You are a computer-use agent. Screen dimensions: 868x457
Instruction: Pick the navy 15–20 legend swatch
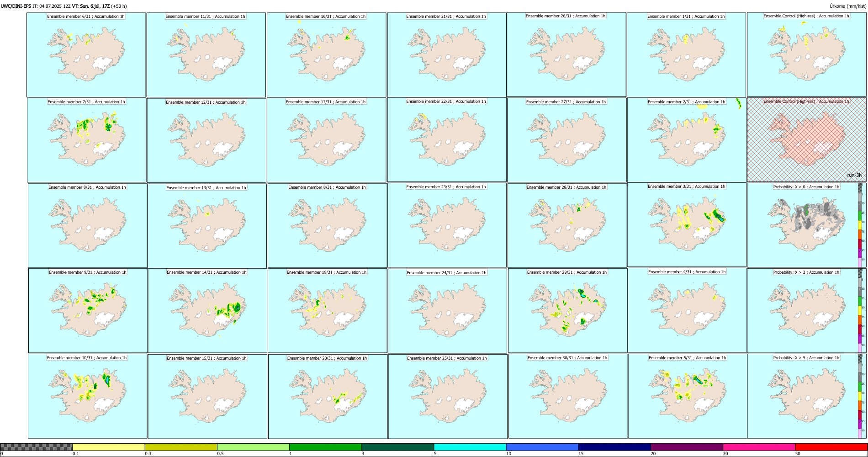point(614,447)
